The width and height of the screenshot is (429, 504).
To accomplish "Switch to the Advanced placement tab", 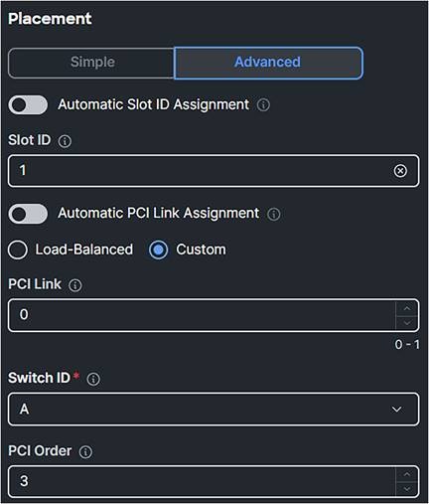I will point(268,63).
